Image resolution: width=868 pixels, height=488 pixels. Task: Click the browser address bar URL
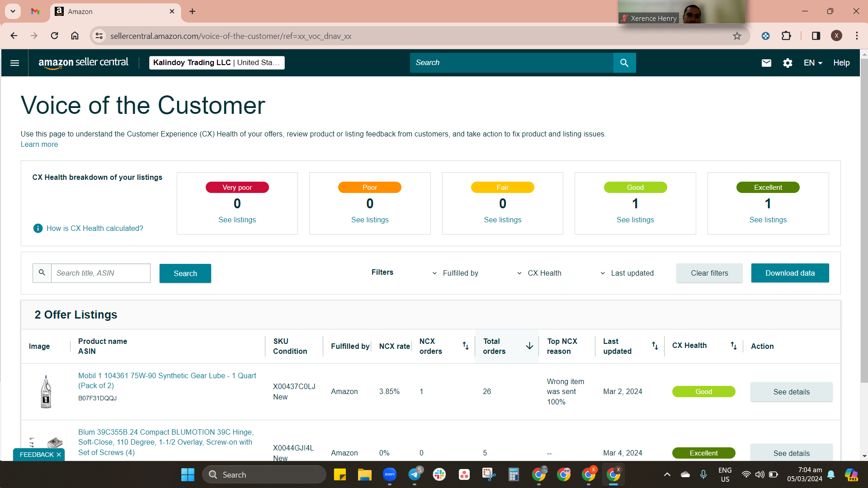231,36
